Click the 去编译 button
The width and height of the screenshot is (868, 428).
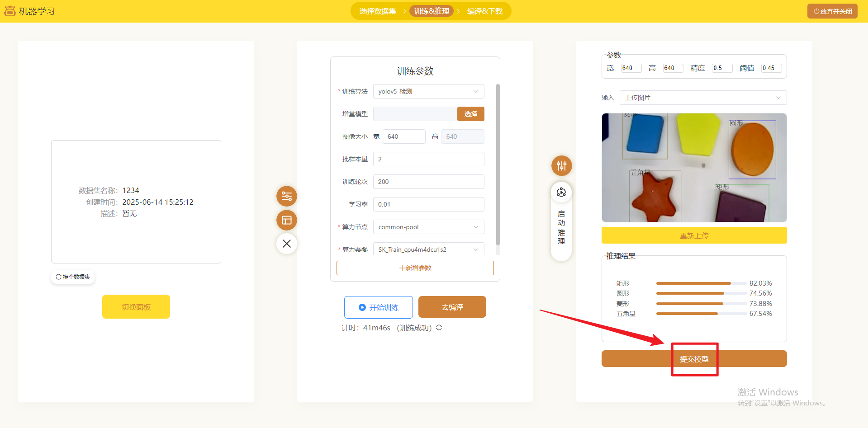pyautogui.click(x=452, y=307)
